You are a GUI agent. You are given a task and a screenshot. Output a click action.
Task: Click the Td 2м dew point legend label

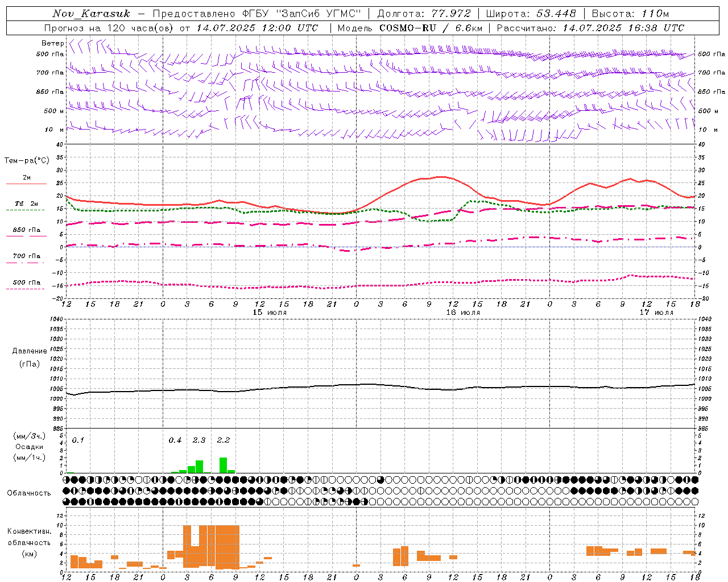pyautogui.click(x=27, y=203)
